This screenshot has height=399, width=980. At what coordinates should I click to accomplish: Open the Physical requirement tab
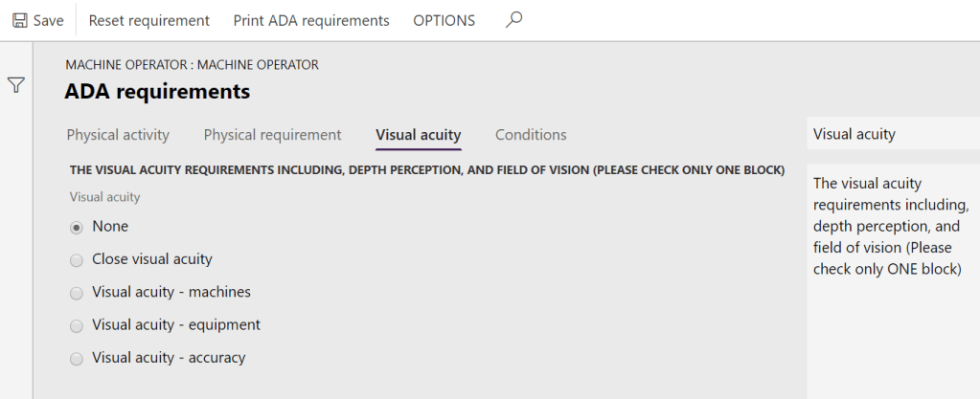point(272,135)
